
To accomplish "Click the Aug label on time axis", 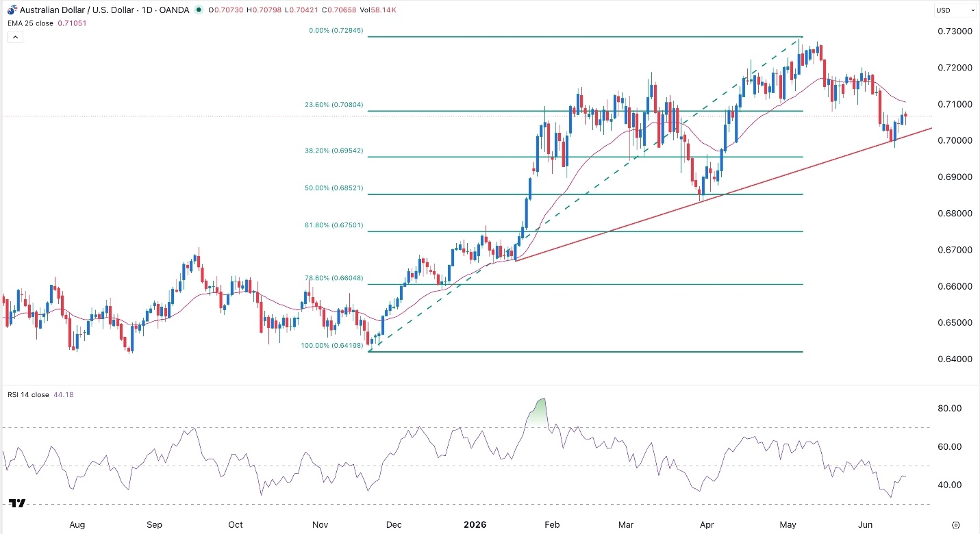I will tap(77, 525).
